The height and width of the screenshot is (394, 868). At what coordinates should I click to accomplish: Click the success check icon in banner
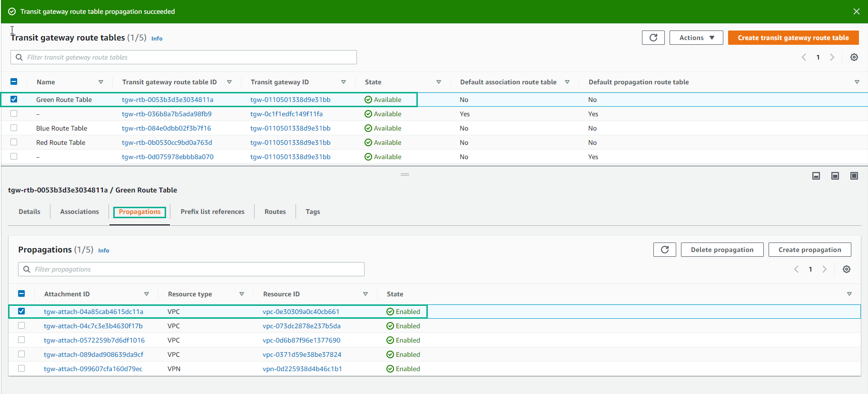(12, 11)
